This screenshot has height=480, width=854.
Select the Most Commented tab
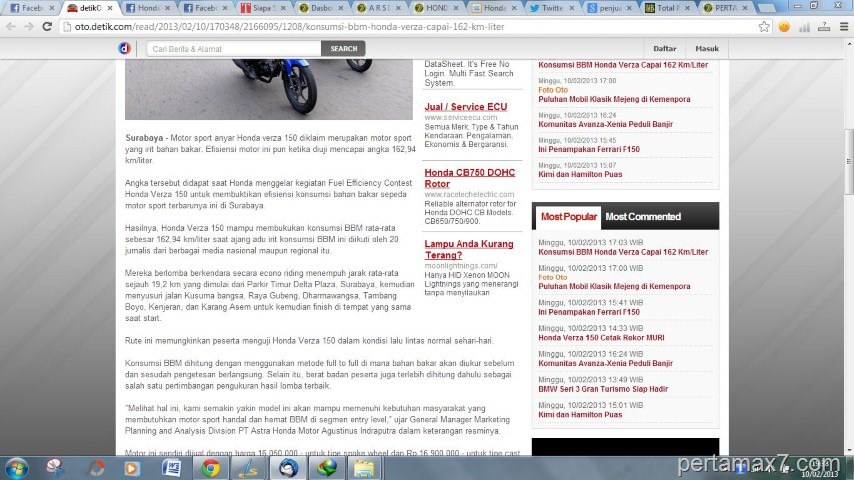coord(642,216)
